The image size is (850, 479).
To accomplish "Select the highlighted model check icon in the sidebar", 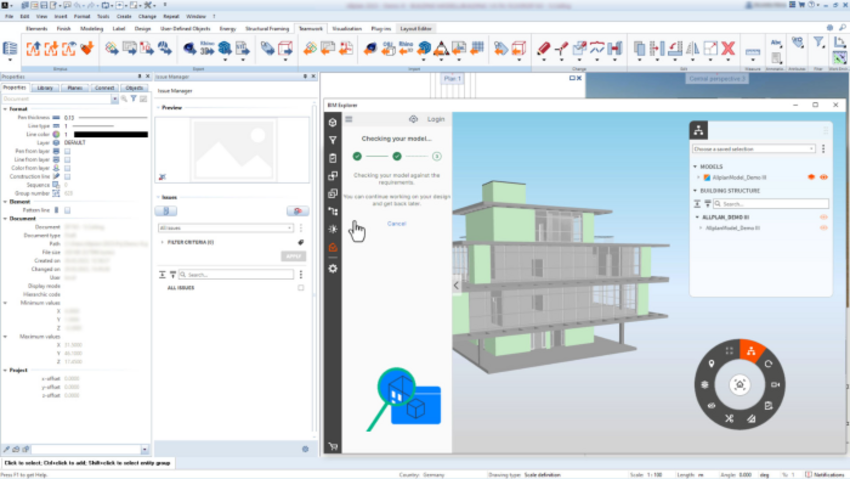I will point(333,248).
